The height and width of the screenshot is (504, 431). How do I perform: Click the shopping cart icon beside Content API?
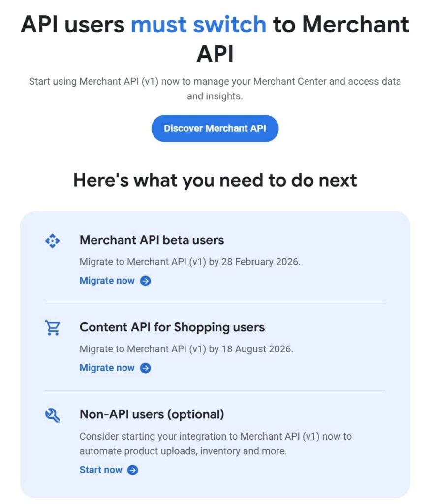[x=53, y=328]
